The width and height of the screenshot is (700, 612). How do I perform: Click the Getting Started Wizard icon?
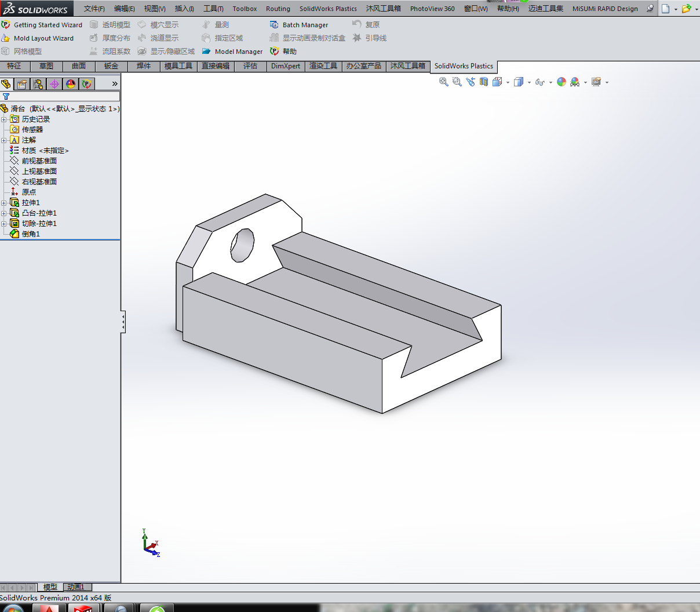pos(6,25)
